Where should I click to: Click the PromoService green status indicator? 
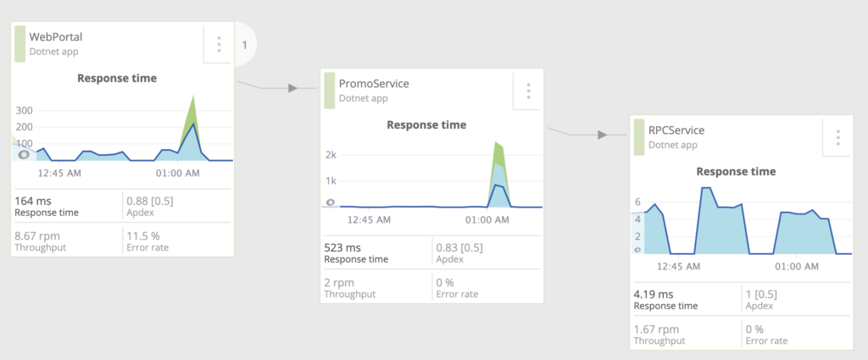pos(330,91)
